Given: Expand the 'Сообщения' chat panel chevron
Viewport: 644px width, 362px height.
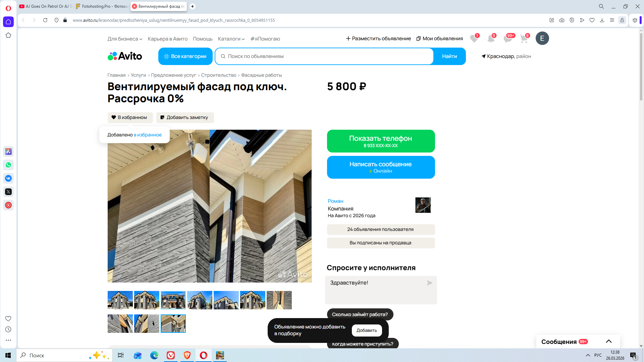Looking at the screenshot, I should (x=609, y=341).
